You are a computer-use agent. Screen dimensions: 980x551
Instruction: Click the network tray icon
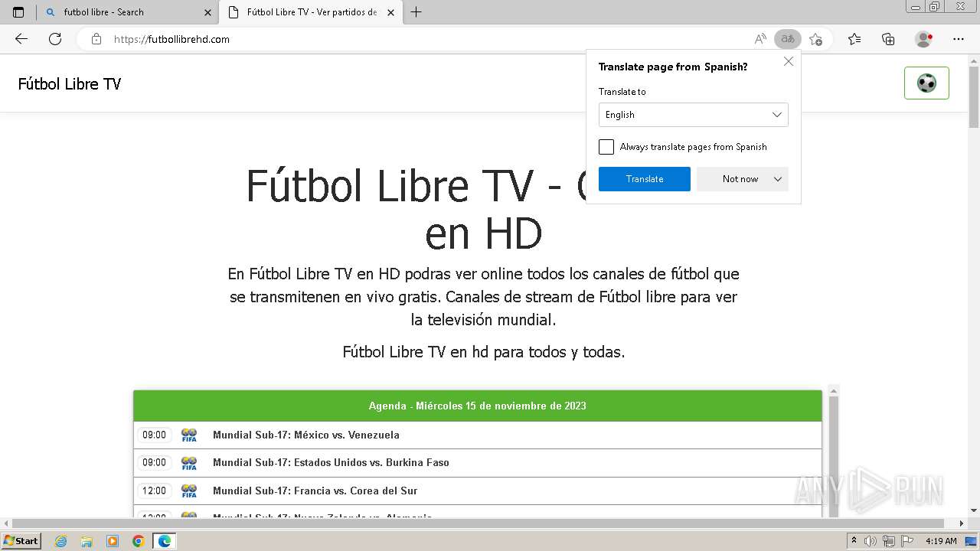(x=888, y=541)
